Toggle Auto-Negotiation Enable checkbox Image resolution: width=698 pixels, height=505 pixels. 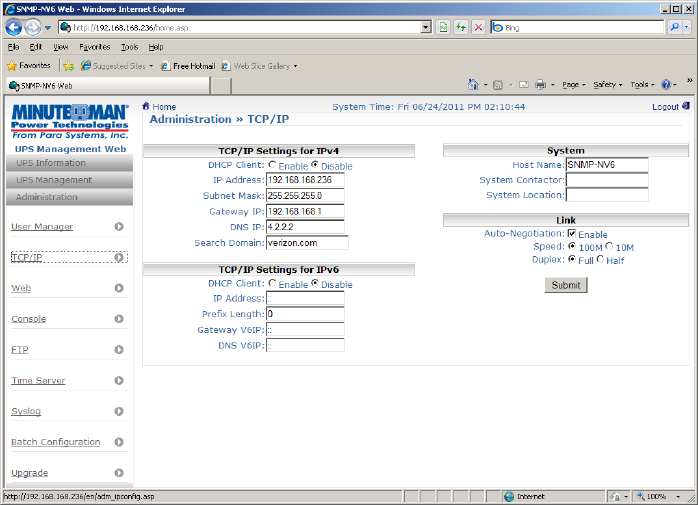(x=572, y=233)
